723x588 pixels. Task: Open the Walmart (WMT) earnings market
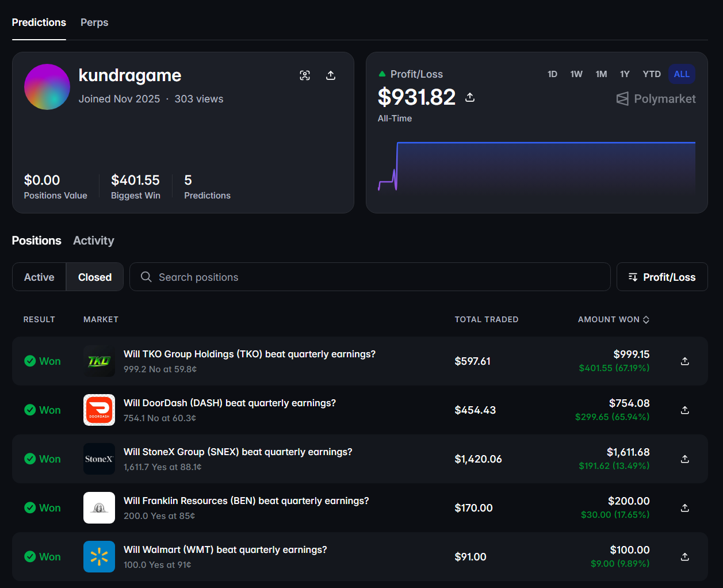[x=225, y=550]
